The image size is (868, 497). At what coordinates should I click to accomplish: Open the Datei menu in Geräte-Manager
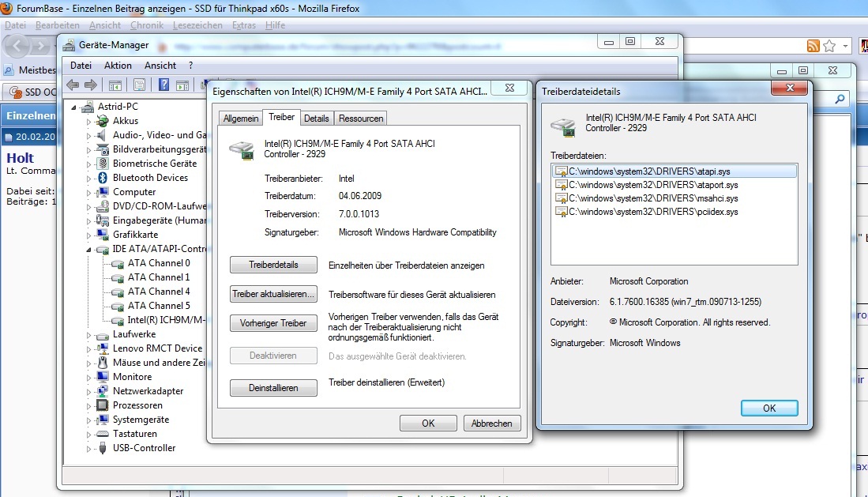click(81, 66)
